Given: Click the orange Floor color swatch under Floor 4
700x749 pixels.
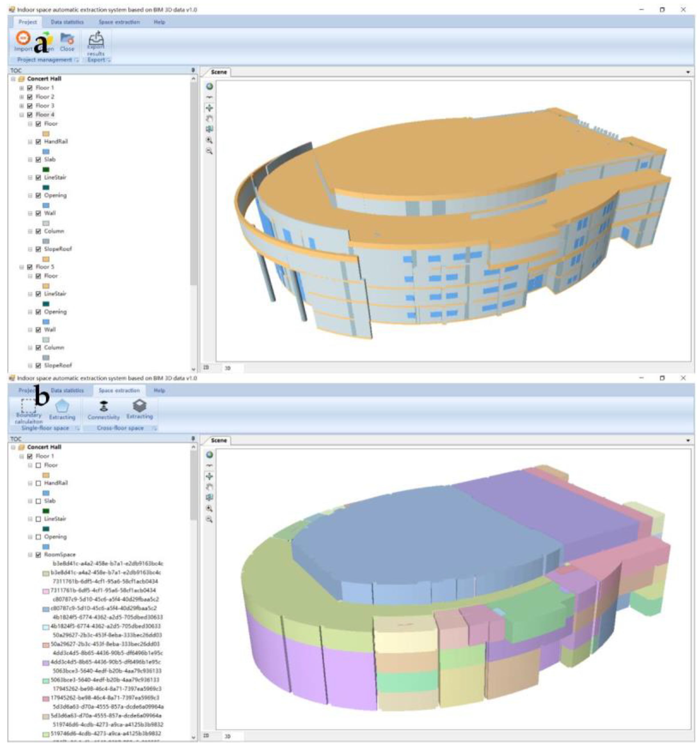Looking at the screenshot, I should tap(46, 133).
